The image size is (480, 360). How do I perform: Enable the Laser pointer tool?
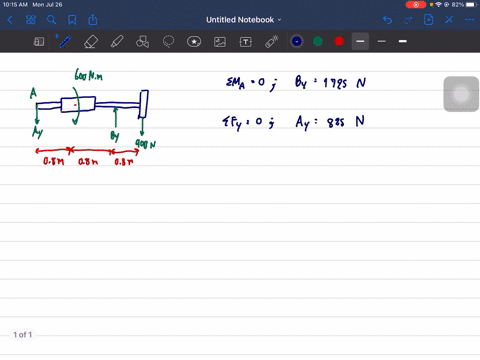point(272,42)
